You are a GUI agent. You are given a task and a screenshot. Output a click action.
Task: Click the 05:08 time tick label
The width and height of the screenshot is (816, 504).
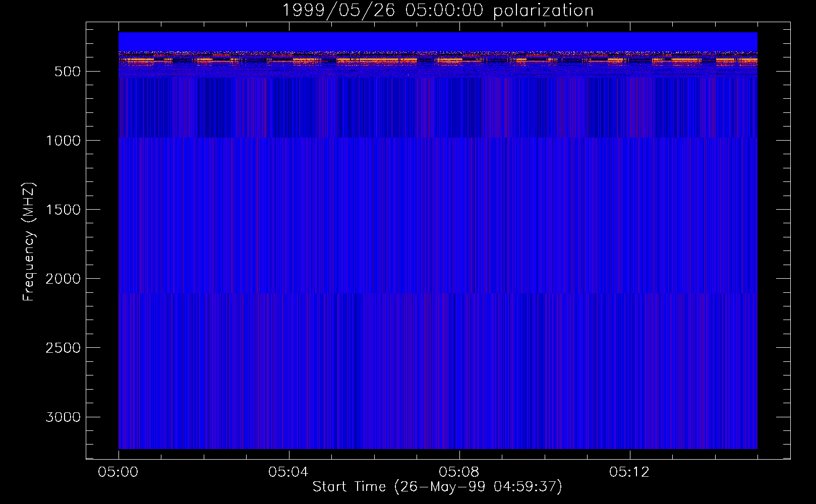(459, 472)
